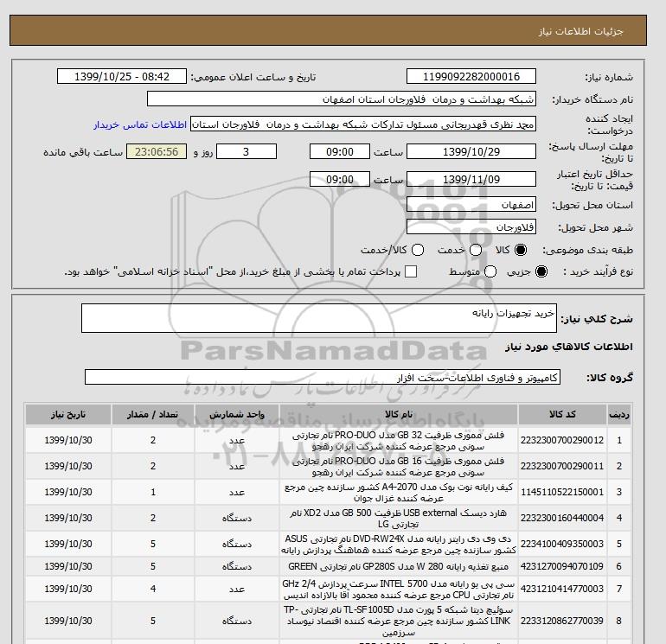Click the goods group field کامپیوتر و فناوری اطلاعات
Screen dimensions: 666x644
click(x=323, y=377)
